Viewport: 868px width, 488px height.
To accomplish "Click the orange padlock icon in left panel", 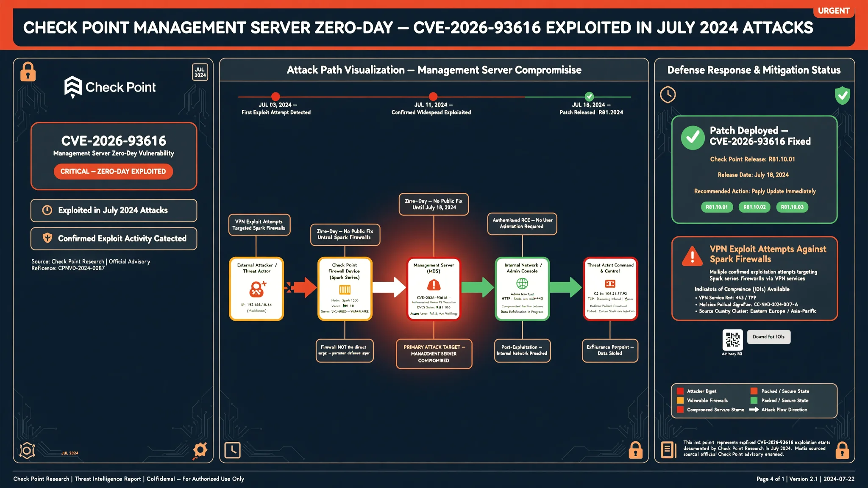I will click(x=28, y=72).
